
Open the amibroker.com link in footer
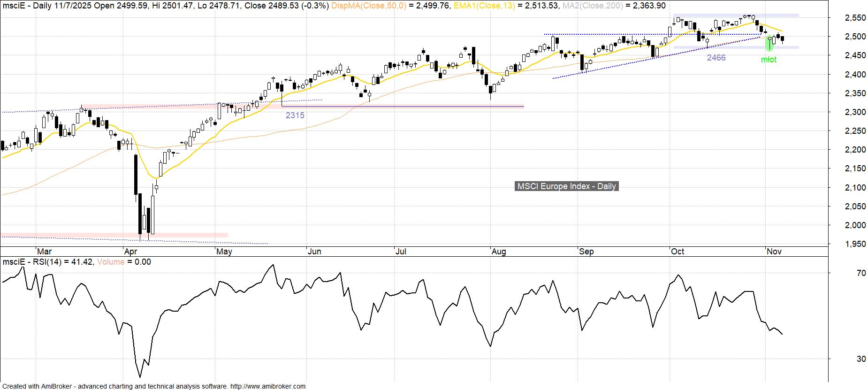coord(267,386)
